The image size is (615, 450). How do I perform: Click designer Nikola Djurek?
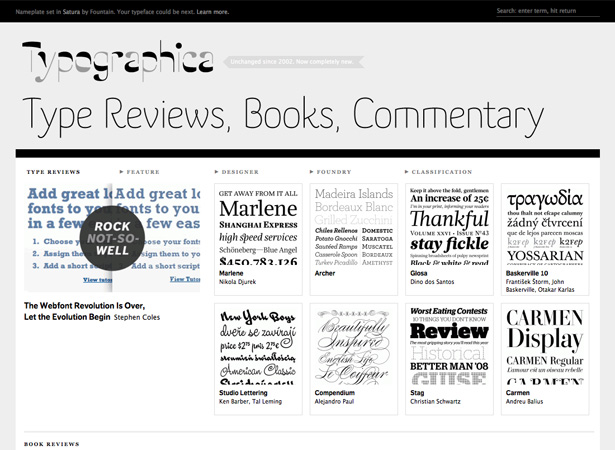click(x=237, y=282)
